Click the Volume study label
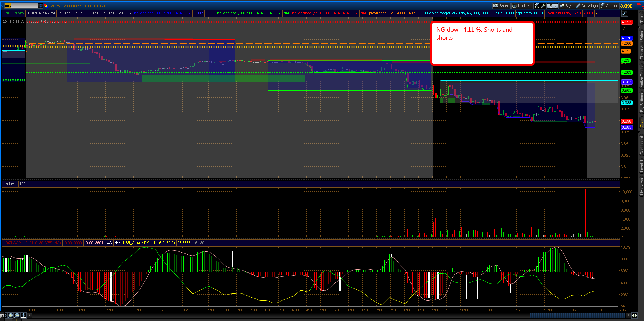This screenshot has width=644, height=321. pos(10,184)
